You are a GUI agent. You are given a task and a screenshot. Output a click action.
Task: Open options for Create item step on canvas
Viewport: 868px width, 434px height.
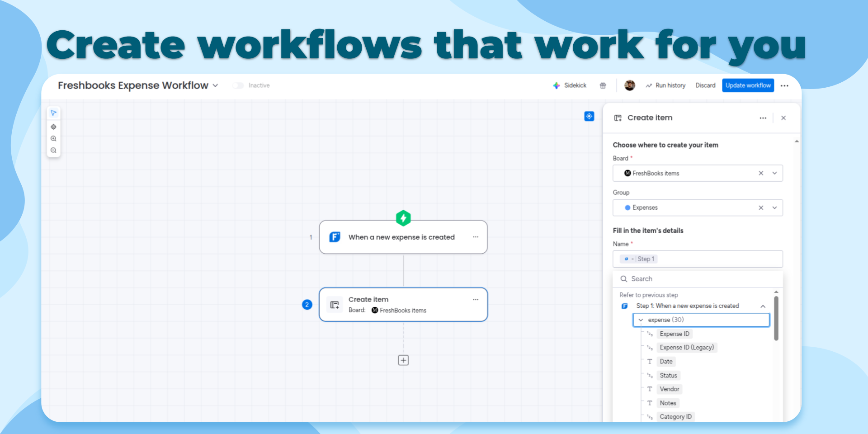[x=476, y=299]
